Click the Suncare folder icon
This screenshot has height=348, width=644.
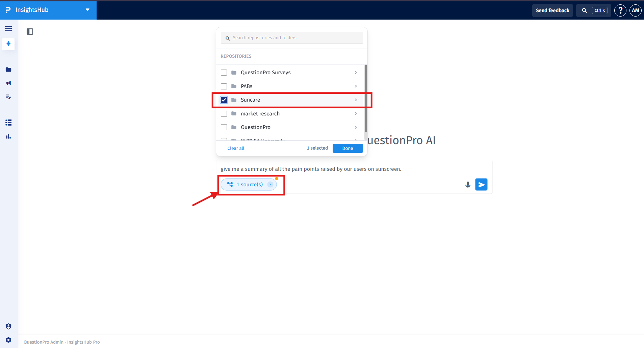(x=234, y=100)
